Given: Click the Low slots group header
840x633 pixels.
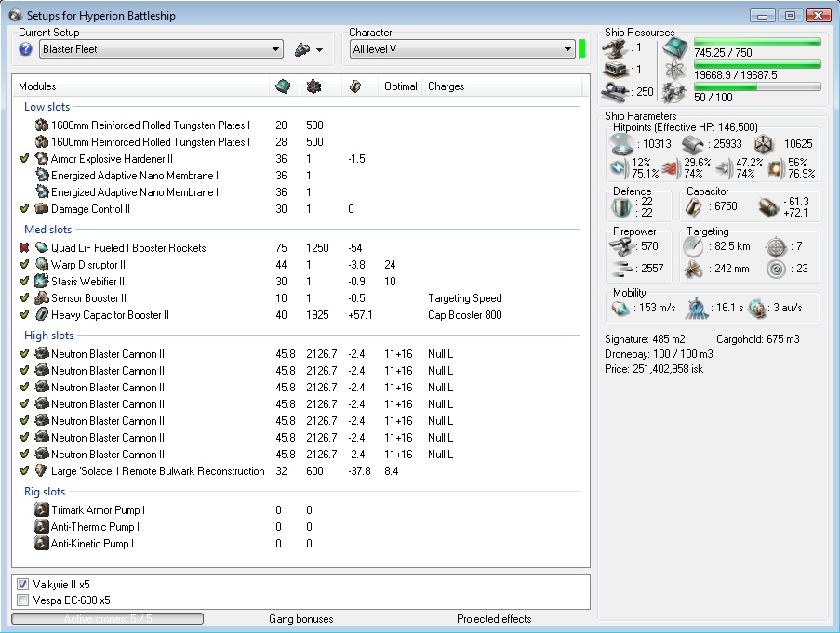Looking at the screenshot, I should coord(47,107).
